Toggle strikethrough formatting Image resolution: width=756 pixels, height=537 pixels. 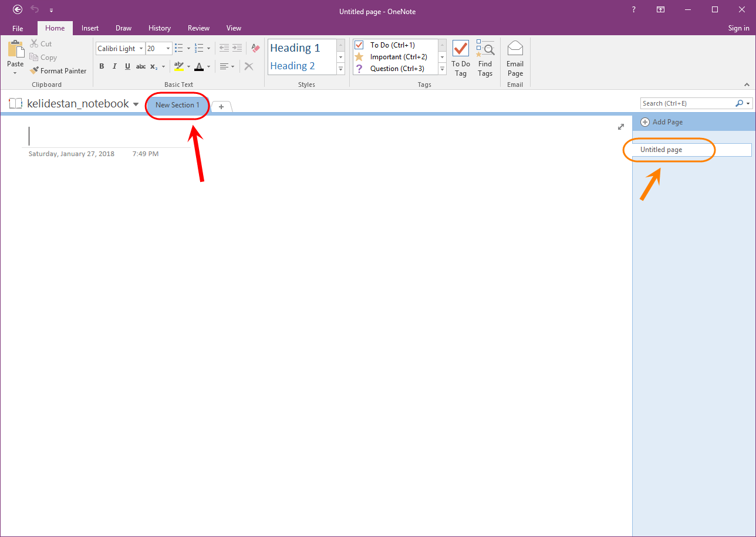pyautogui.click(x=141, y=66)
